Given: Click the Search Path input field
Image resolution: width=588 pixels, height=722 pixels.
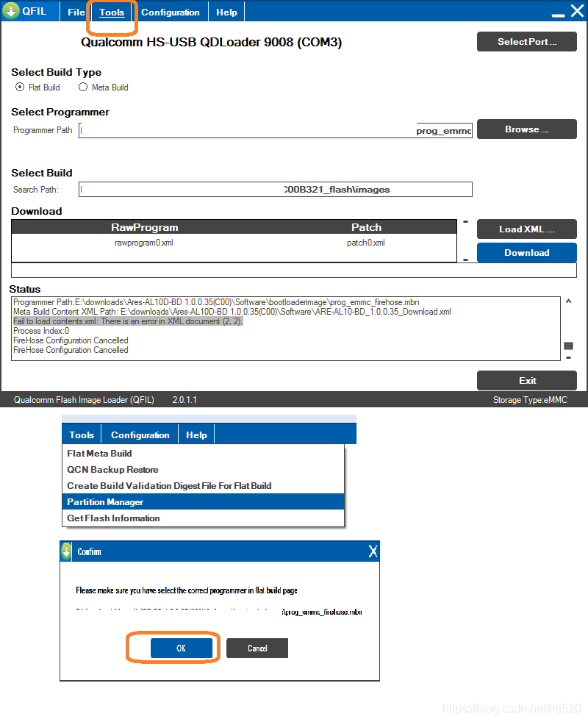Looking at the screenshot, I should point(276,189).
